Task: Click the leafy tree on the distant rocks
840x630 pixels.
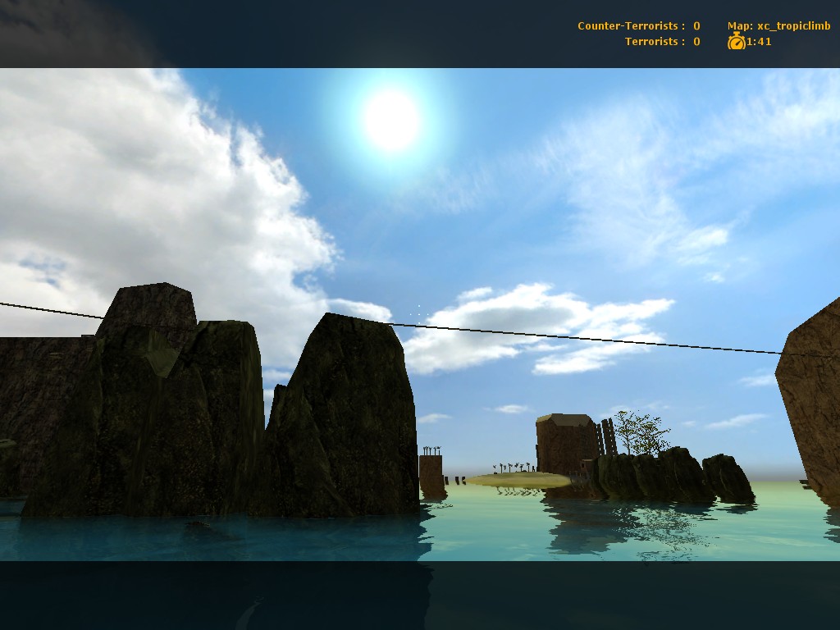Action: click(x=639, y=431)
